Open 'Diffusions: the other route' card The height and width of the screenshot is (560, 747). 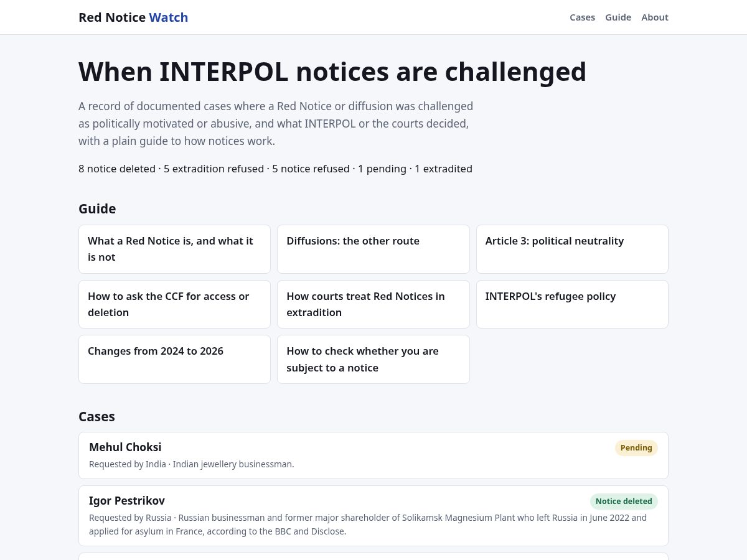click(x=374, y=249)
